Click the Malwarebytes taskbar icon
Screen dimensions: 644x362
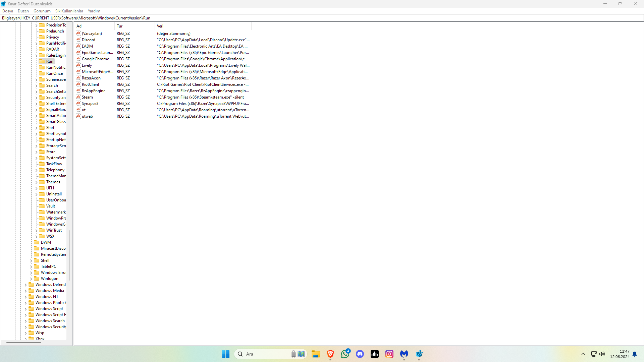[x=404, y=354]
